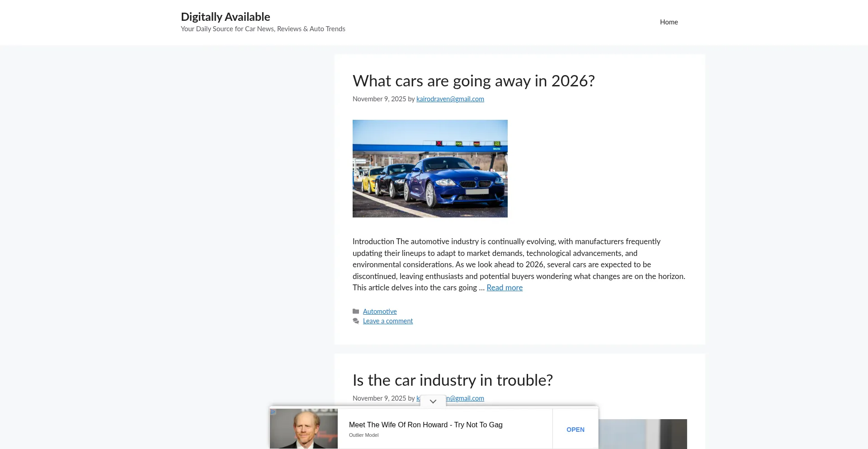Collapse the bottom ad with the chevron
The image size is (868, 449).
(433, 402)
